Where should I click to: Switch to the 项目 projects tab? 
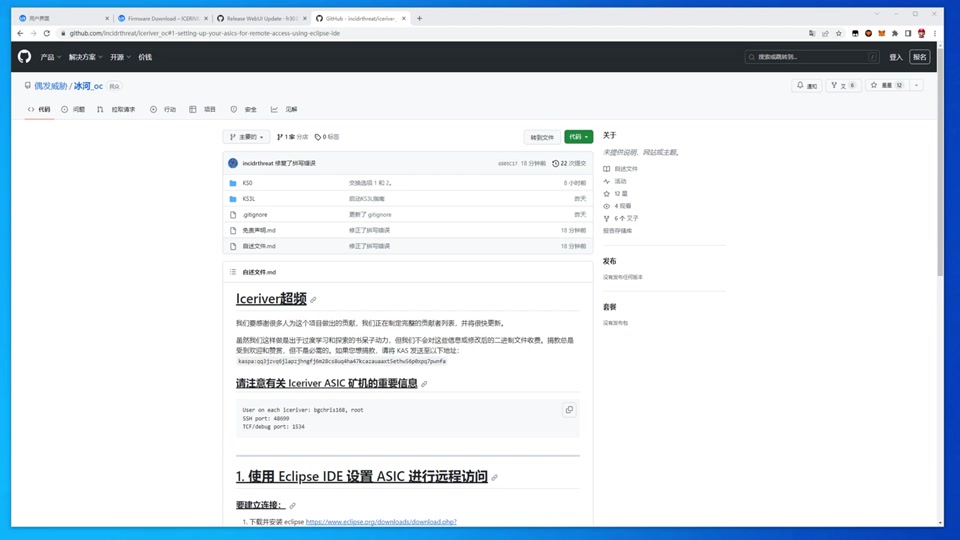click(203, 109)
